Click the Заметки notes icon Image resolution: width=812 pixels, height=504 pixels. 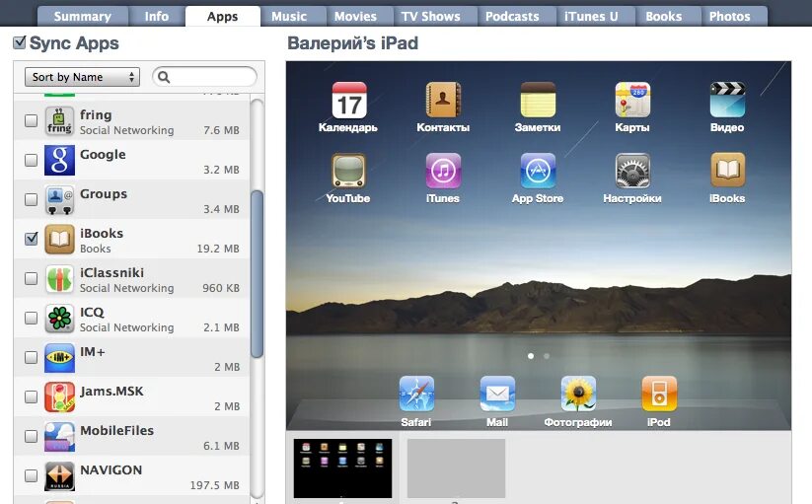[538, 100]
